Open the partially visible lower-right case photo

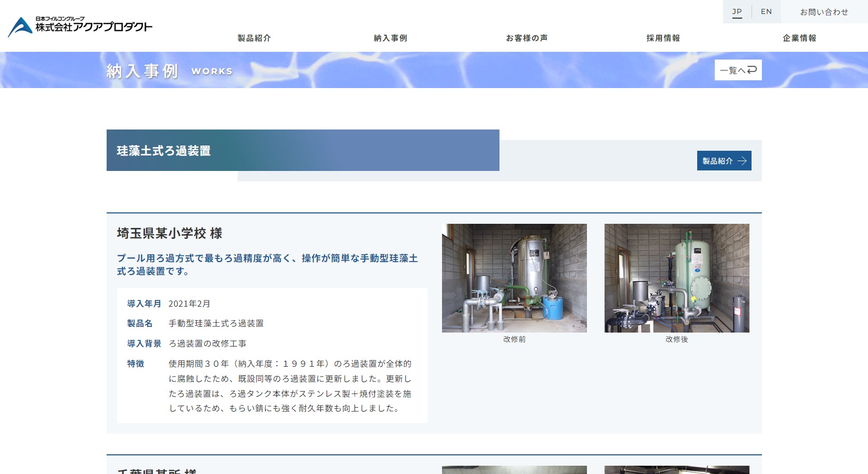(676, 469)
